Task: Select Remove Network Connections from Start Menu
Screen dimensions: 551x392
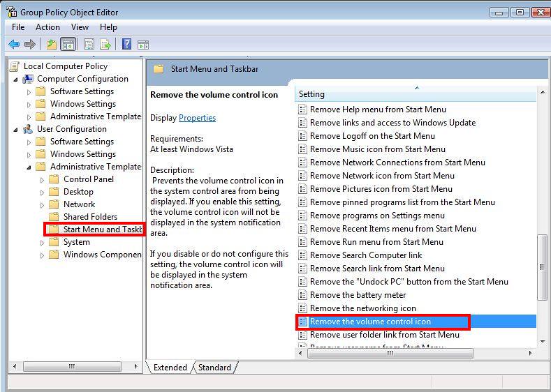Action: tap(397, 163)
